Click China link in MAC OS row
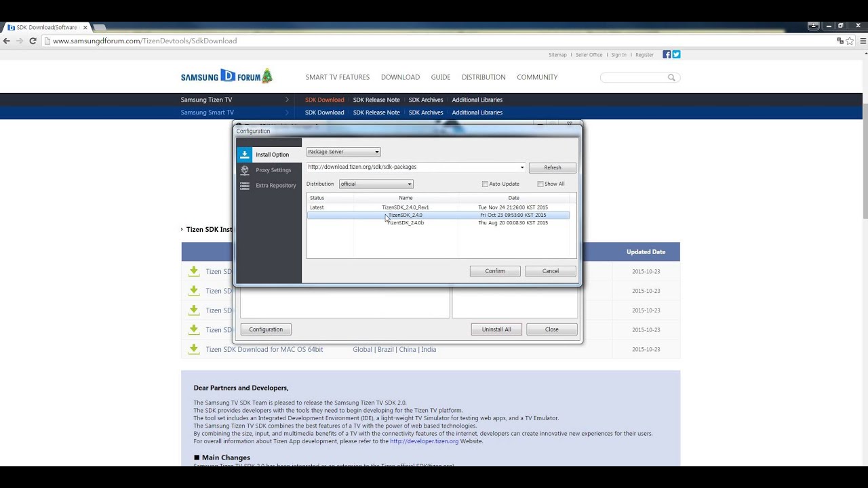This screenshot has width=868, height=488. pos(408,350)
